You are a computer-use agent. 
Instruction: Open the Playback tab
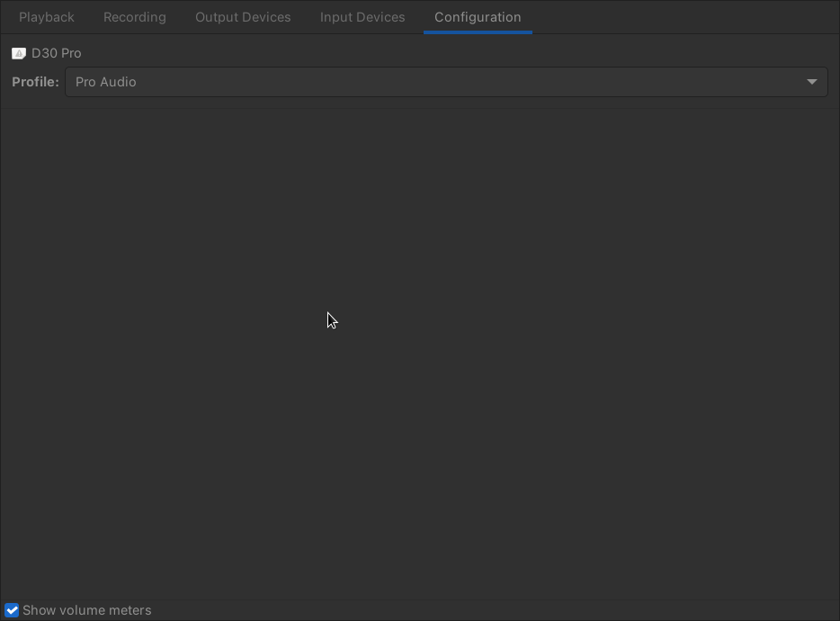pos(46,16)
